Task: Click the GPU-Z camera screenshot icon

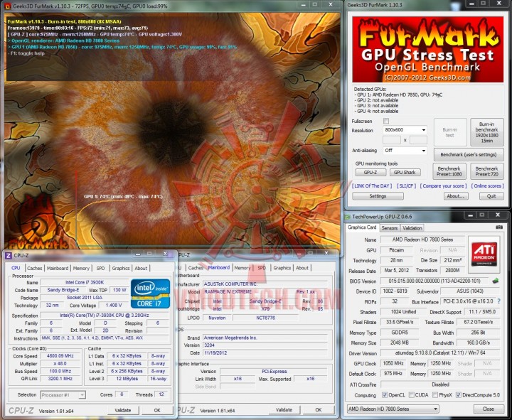Action: [499, 227]
